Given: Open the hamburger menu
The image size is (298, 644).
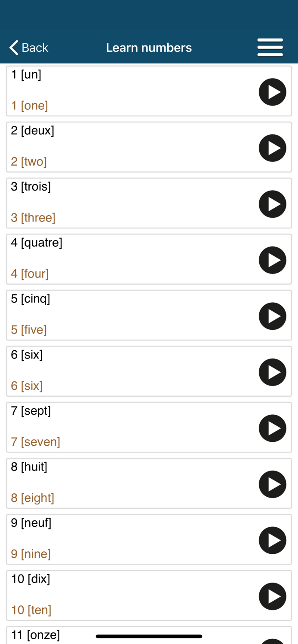Looking at the screenshot, I should click(x=270, y=47).
